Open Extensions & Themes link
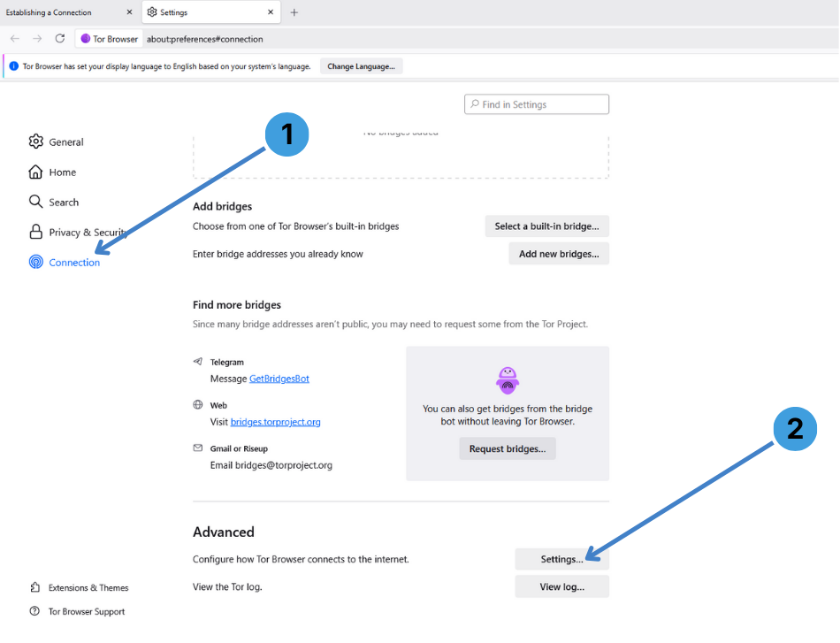This screenshot has width=840, height=643. point(88,588)
